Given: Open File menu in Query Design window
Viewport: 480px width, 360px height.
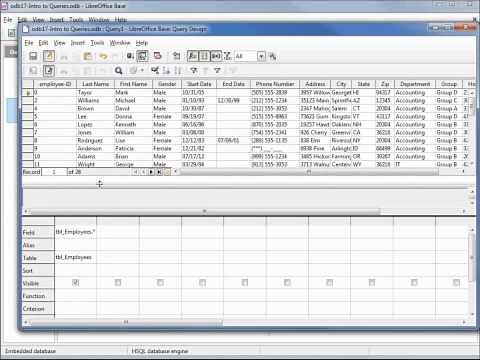Looking at the screenshot, I should click(29, 43).
